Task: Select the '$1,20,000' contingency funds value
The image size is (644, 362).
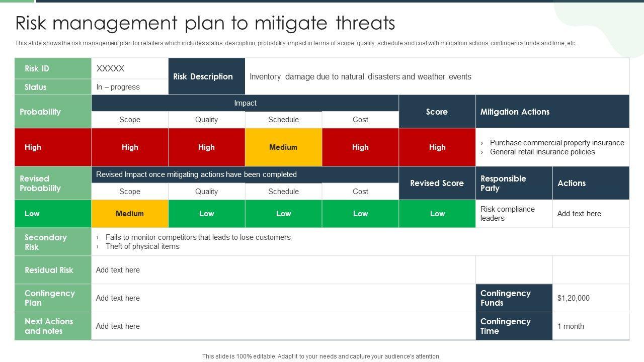Action: [x=574, y=298]
